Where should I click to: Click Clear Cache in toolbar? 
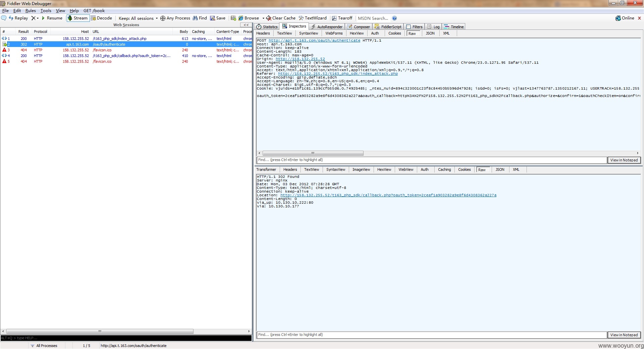(281, 18)
